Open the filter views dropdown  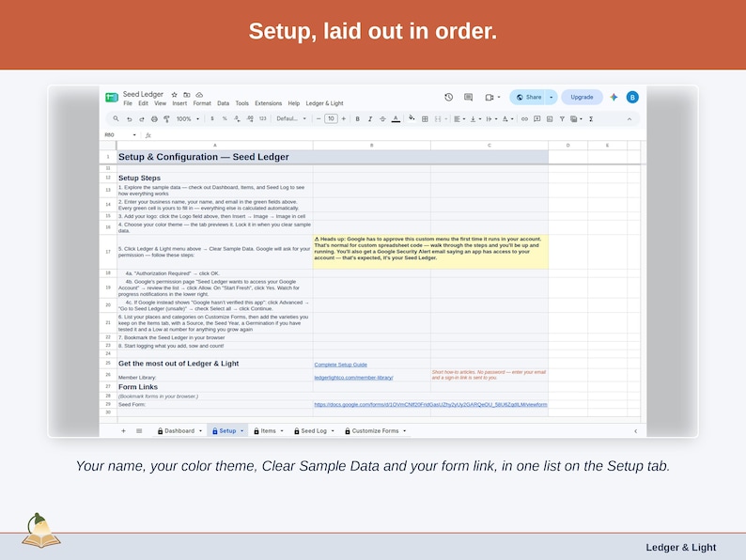[577, 119]
